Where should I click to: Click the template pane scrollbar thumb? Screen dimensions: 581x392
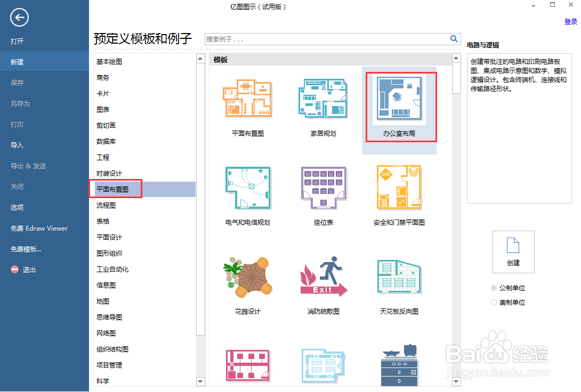coord(456,78)
